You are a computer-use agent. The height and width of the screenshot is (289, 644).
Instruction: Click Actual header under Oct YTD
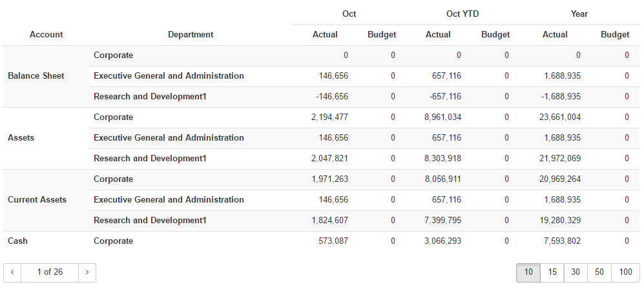[x=438, y=35]
